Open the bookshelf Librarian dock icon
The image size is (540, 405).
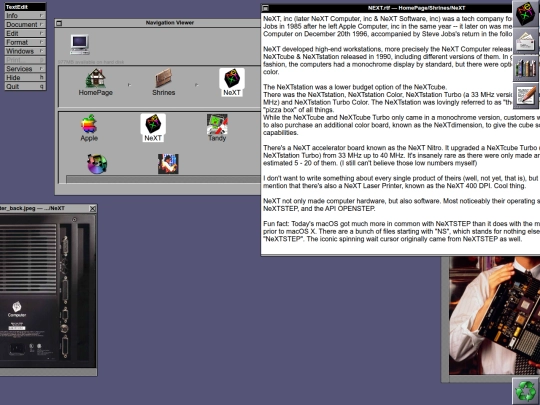point(525,68)
